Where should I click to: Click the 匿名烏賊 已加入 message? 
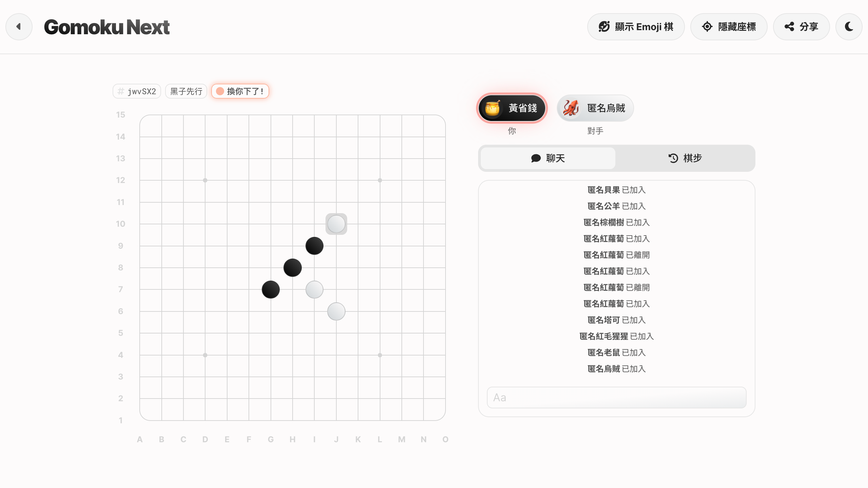[x=616, y=369]
